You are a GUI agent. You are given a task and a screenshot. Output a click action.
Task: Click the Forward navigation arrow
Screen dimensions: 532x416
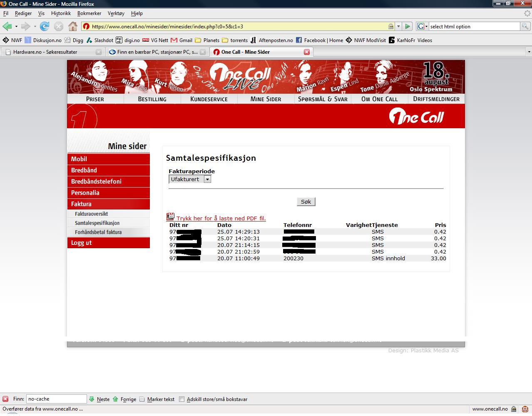coord(26,26)
